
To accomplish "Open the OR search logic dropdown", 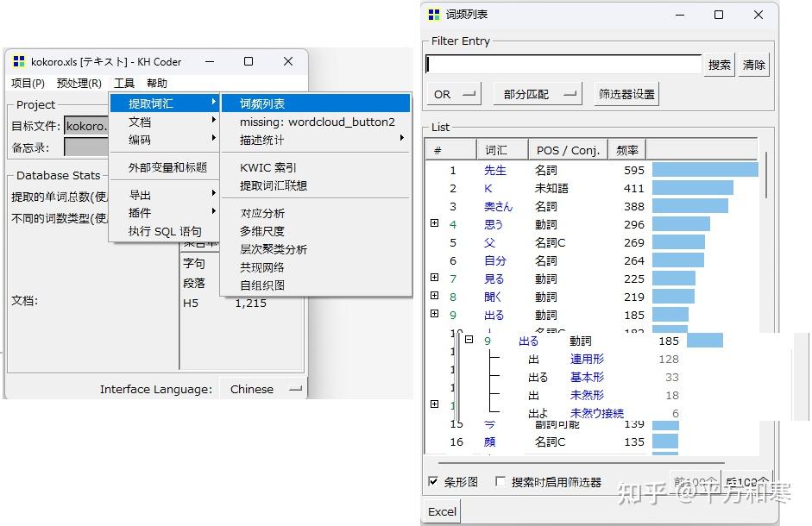I will tap(452, 94).
